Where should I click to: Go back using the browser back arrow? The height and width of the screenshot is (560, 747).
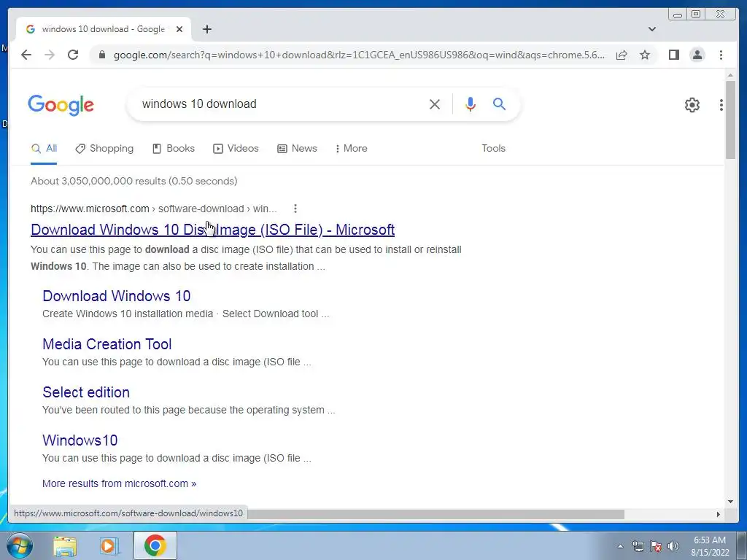[x=26, y=55]
